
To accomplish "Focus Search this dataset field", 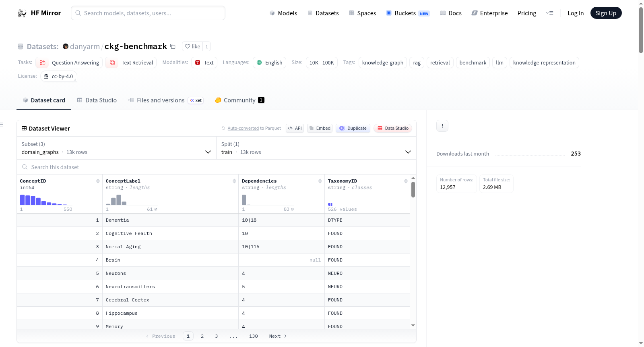I will pos(217,167).
